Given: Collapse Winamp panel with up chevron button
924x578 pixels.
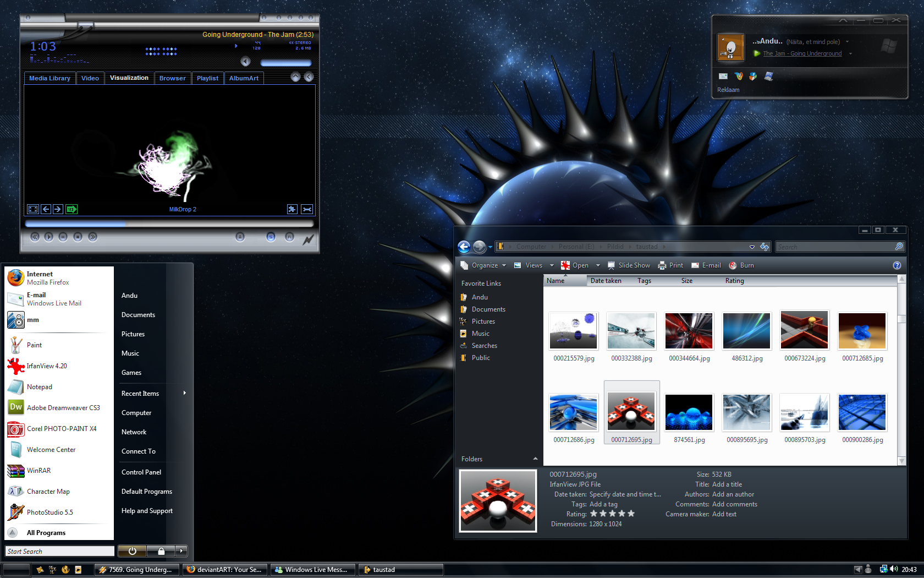Looking at the screenshot, I should click(x=295, y=77).
